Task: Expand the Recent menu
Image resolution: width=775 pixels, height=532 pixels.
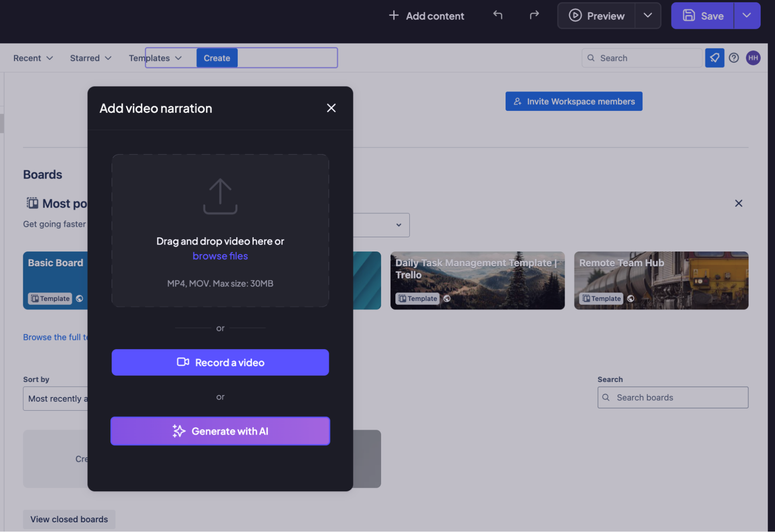Action: 33,58
